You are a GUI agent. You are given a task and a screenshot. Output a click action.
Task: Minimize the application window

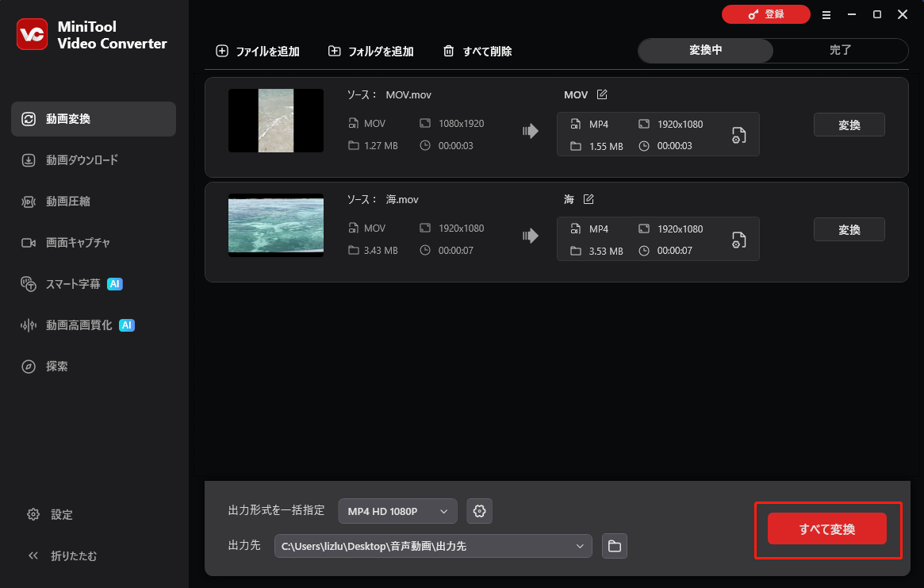tap(852, 14)
